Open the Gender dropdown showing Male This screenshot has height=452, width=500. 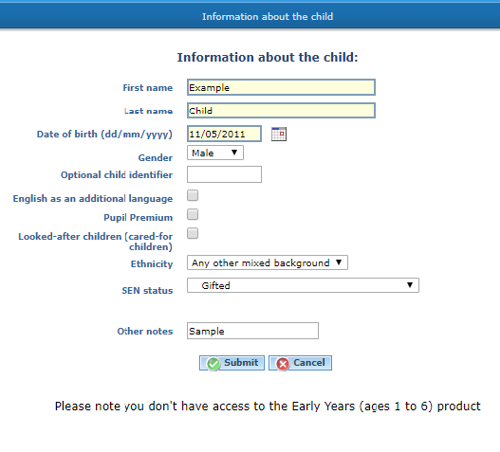[x=215, y=153]
